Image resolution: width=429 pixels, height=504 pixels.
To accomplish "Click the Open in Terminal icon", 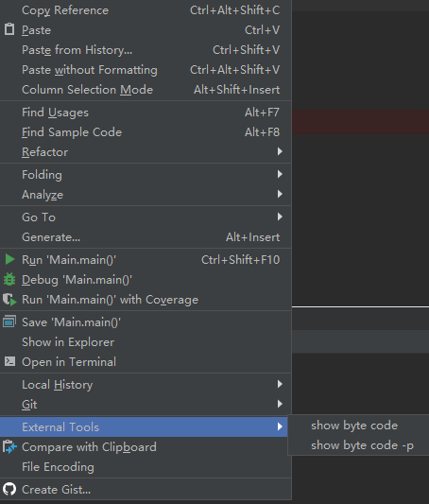I will click(9, 361).
